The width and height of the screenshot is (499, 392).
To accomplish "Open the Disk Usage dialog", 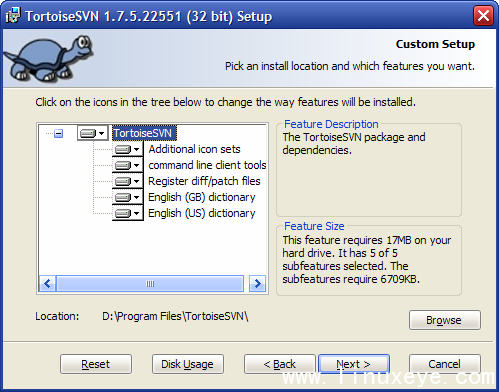I will tap(187, 364).
